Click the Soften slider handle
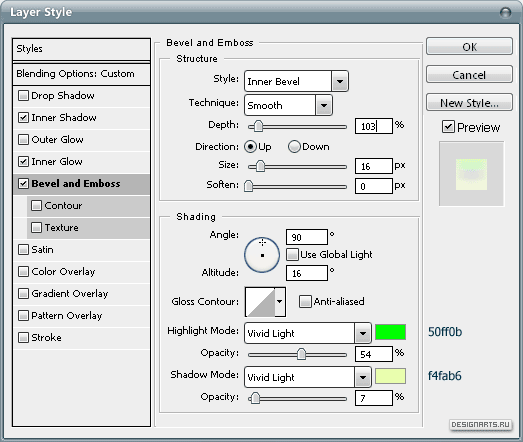The height and width of the screenshot is (442, 523). pos(248,186)
